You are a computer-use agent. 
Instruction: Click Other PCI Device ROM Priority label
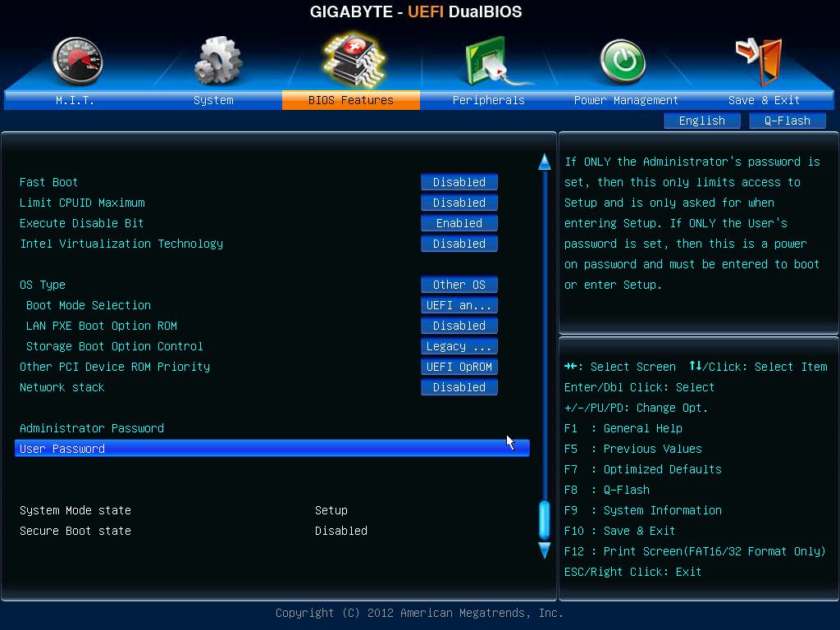[x=115, y=367]
